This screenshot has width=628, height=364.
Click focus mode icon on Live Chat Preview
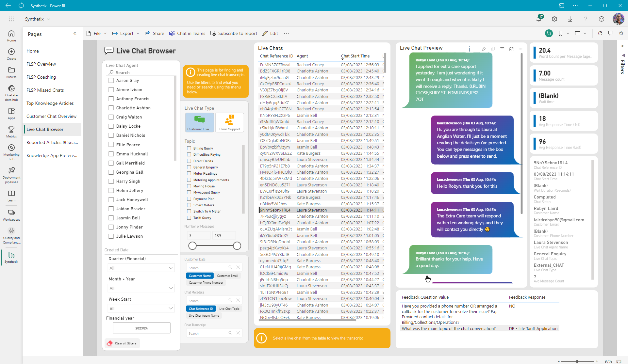(x=511, y=49)
